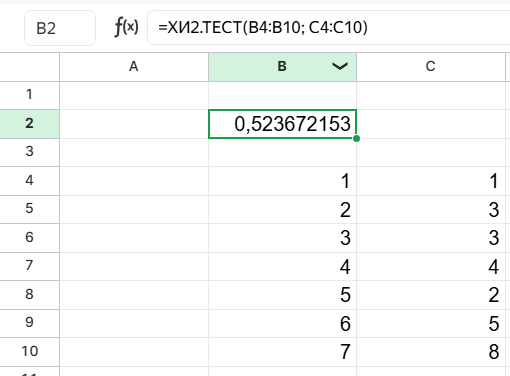
Task: Click cell B2 showing 0,523672153
Action: click(x=282, y=124)
